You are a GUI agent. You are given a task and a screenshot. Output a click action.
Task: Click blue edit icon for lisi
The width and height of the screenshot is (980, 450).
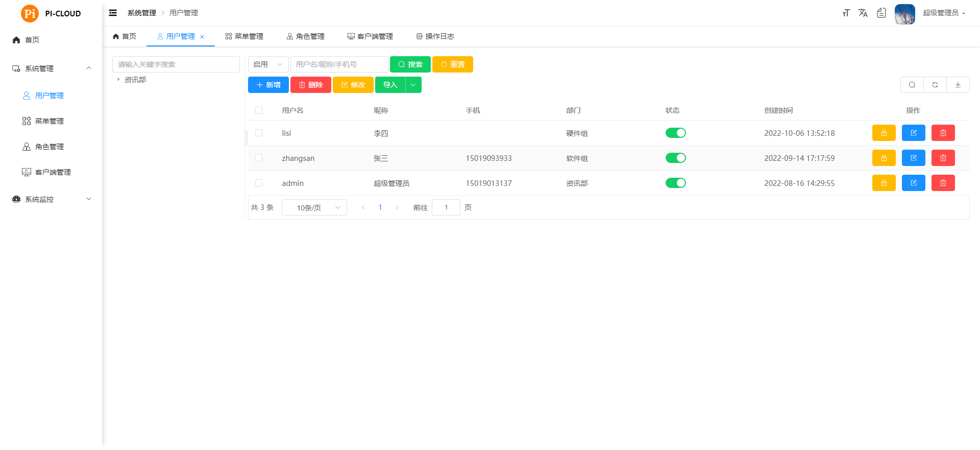coord(914,133)
